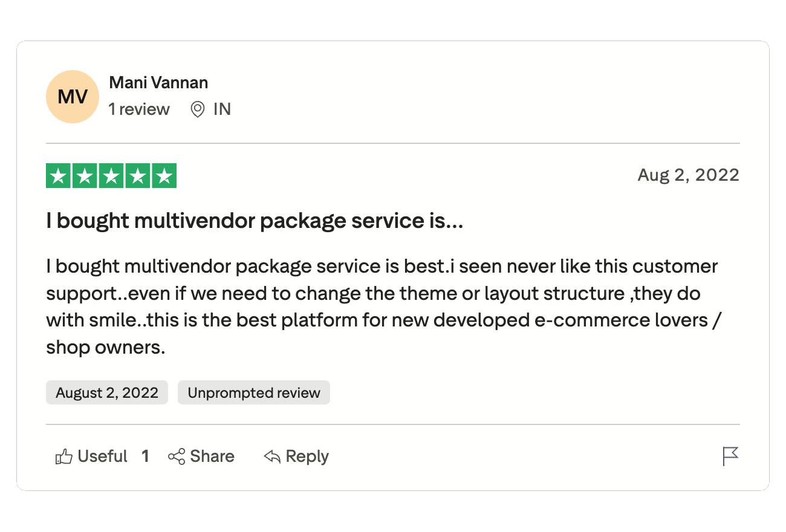Click the fifth green rating star
The width and height of the screenshot is (786, 532).
[x=164, y=176]
